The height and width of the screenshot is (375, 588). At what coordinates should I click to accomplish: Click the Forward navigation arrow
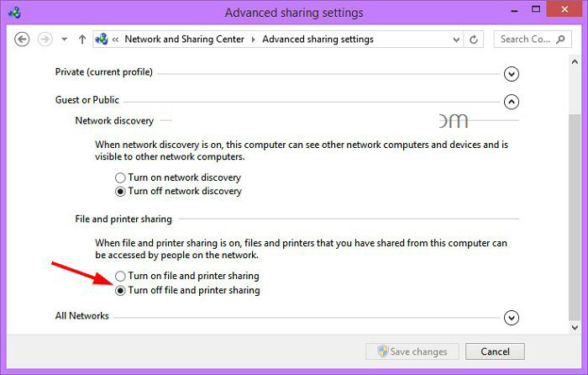pos(45,39)
